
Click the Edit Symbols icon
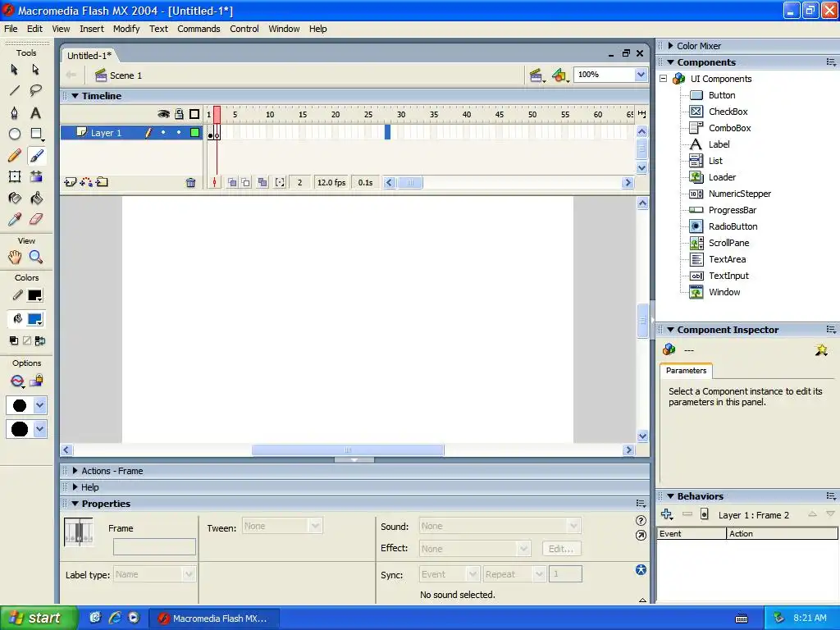(559, 75)
